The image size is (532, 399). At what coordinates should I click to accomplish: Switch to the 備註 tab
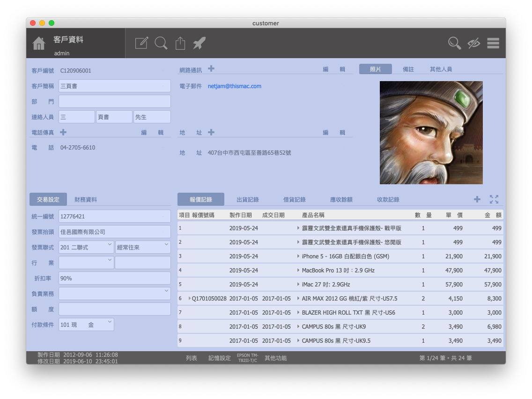tap(408, 69)
